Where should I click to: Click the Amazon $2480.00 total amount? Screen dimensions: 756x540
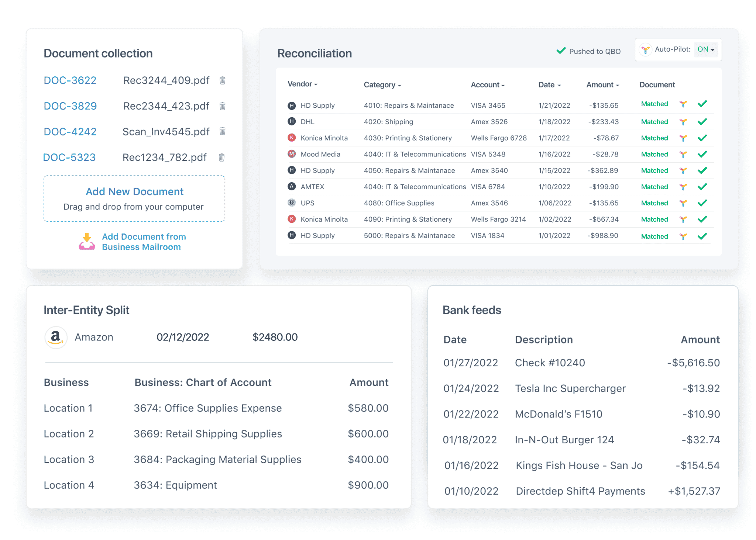click(x=275, y=337)
